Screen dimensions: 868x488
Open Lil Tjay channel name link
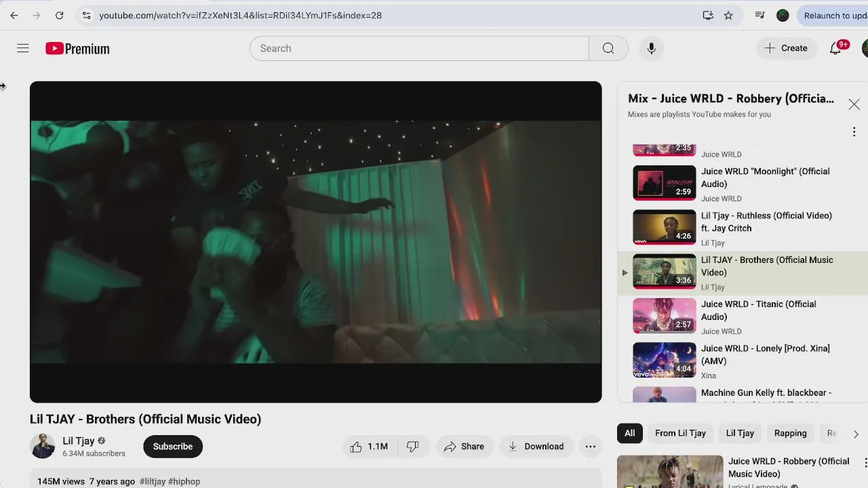[79, 441]
